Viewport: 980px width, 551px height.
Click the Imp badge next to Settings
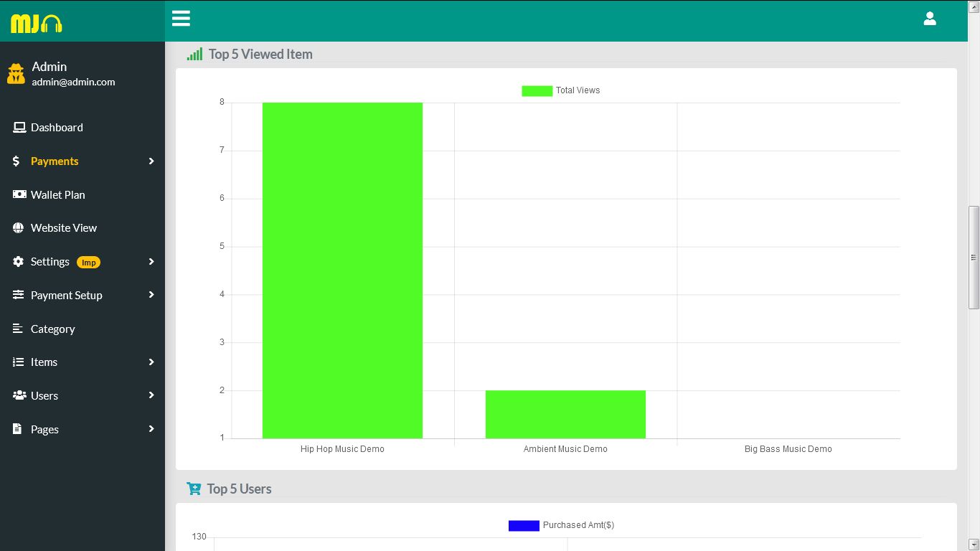click(88, 262)
